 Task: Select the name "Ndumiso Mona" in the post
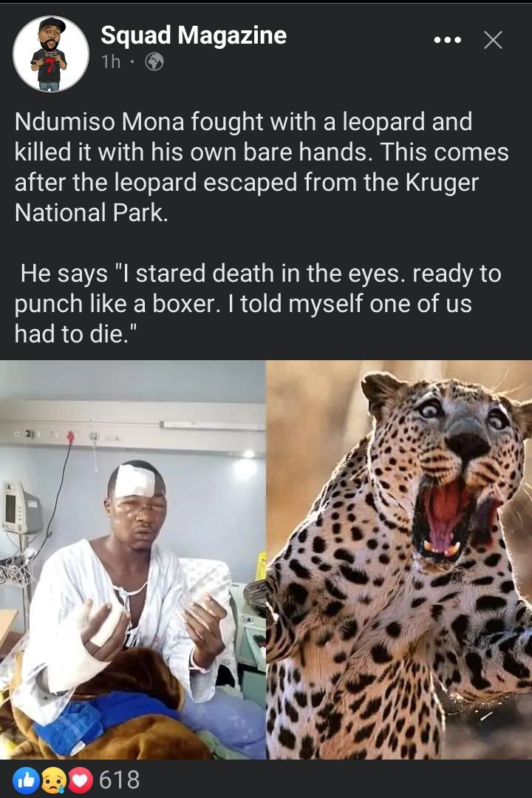(99, 122)
